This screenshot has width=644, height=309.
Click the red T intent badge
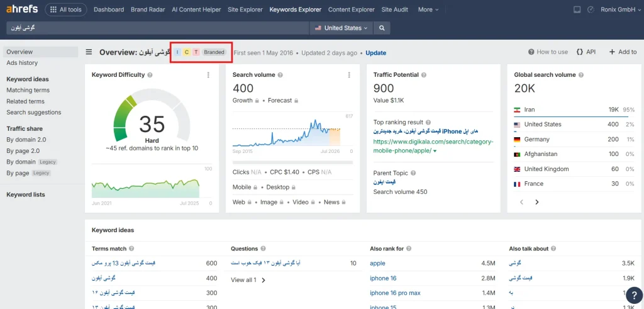[196, 52]
